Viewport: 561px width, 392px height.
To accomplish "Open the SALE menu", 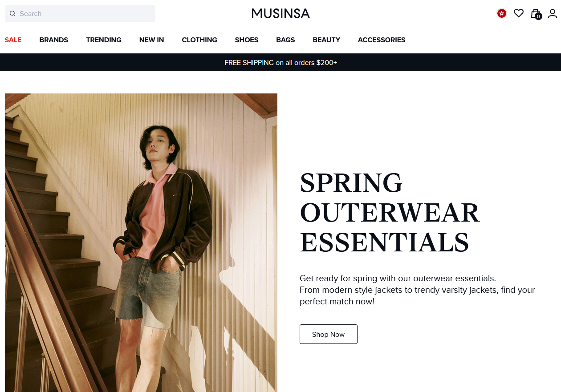I will point(13,40).
